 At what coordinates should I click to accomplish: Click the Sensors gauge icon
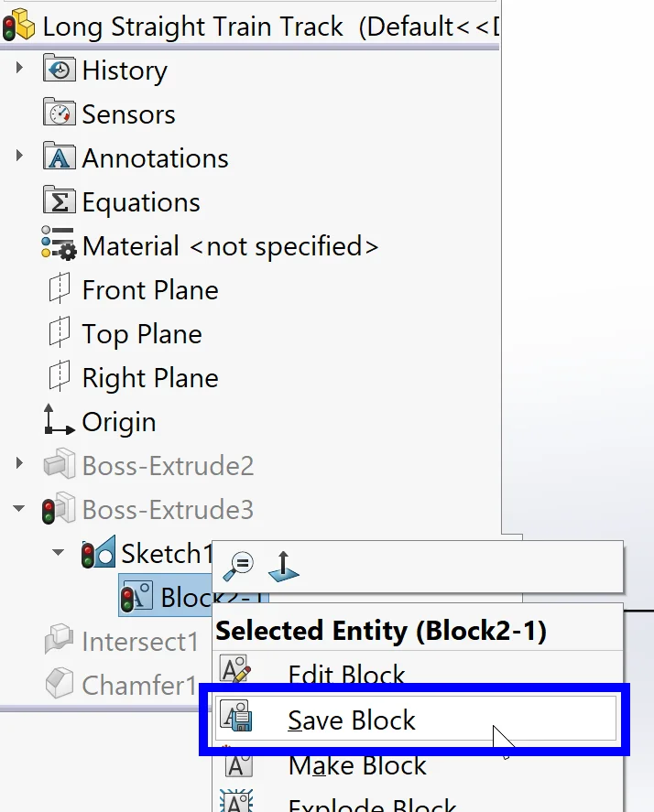tap(59, 114)
